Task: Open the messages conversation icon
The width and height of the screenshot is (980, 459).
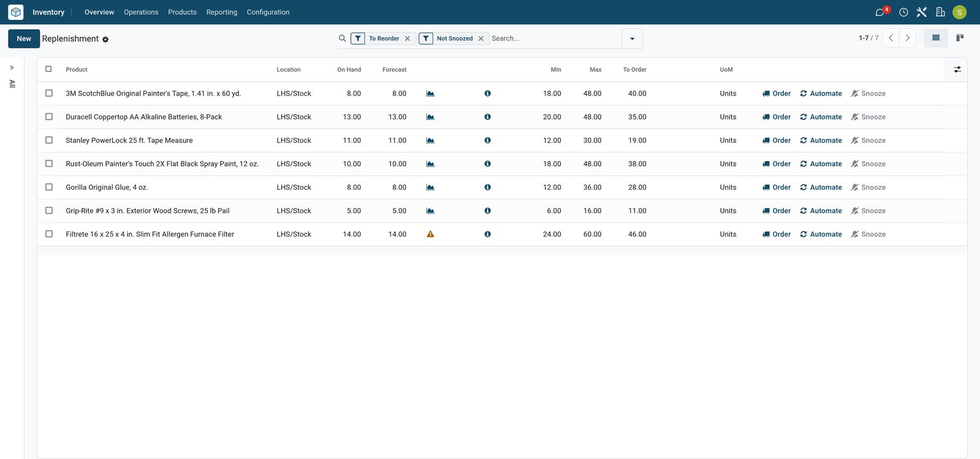Action: (x=880, y=12)
